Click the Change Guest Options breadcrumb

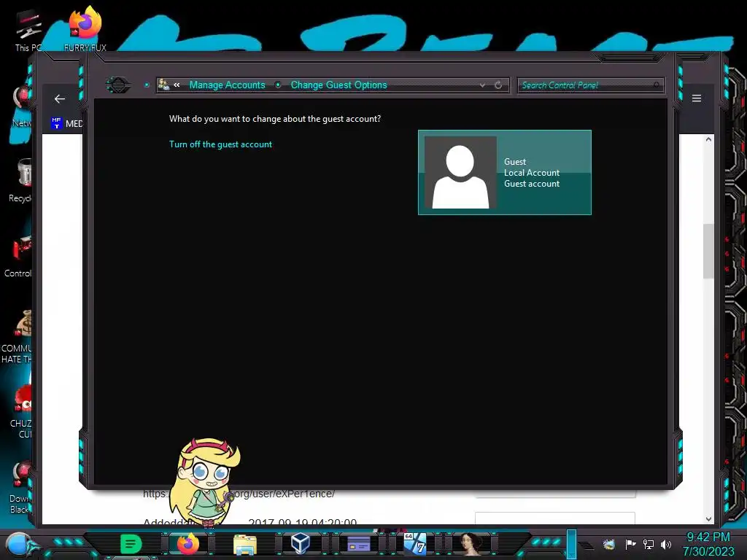tap(338, 85)
